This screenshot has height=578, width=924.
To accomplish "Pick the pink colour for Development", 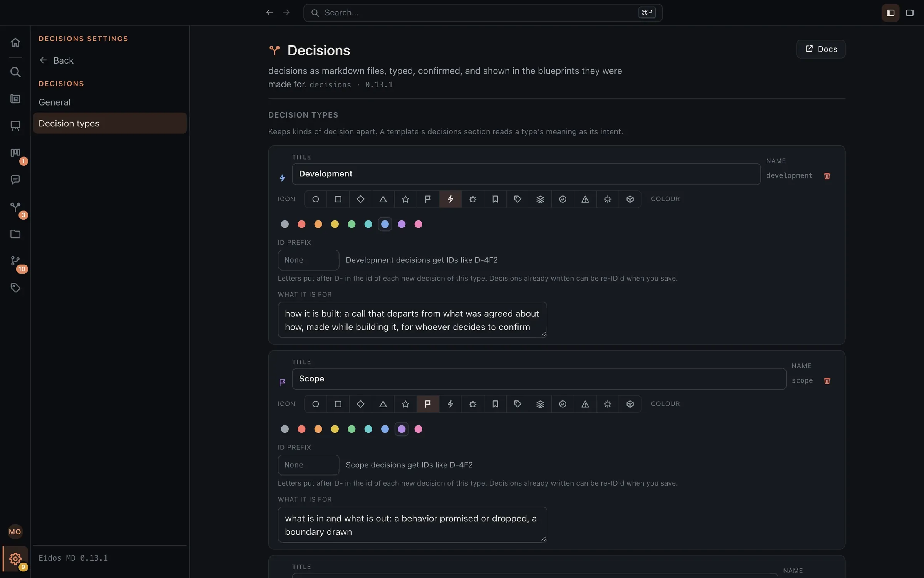I will [418, 224].
